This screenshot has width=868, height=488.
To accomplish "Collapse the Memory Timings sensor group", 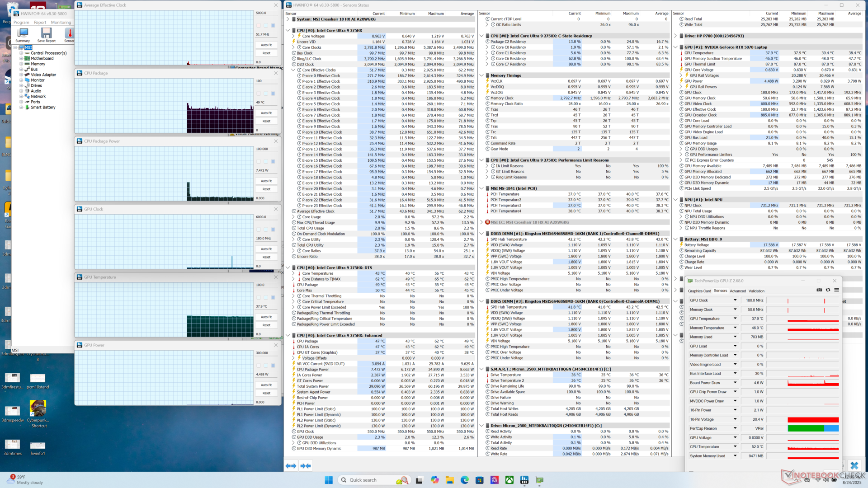I will 482,75.
